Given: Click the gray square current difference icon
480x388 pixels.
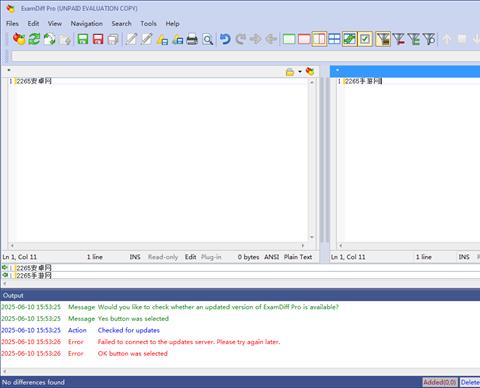Looking at the screenshot, I should click(462, 39).
